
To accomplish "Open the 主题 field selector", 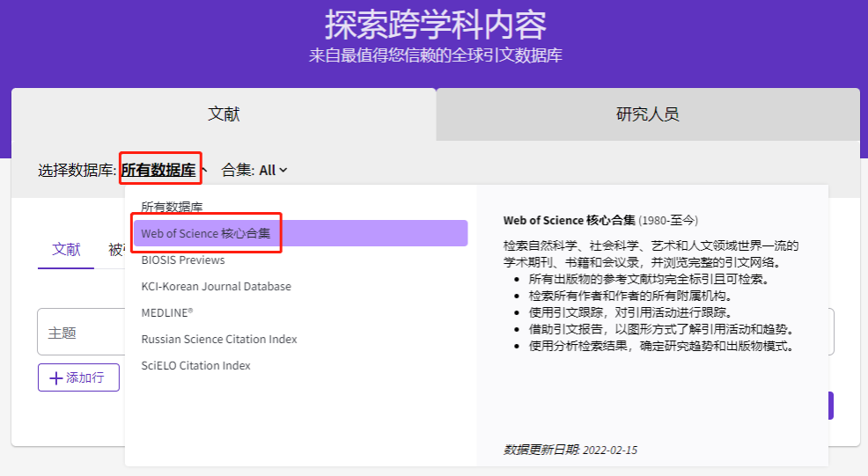I will pos(79,333).
